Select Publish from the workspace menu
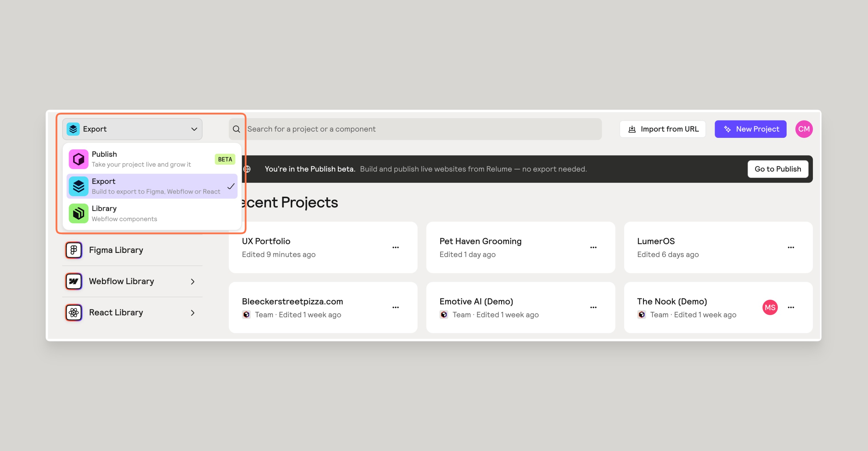Viewport: 868px width, 451px height. [152, 159]
